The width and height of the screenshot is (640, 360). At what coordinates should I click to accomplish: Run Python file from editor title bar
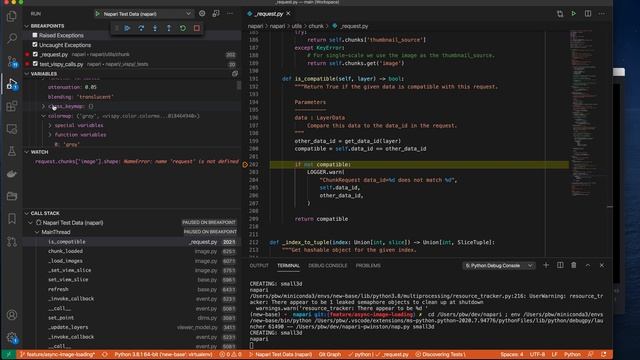[573, 13]
